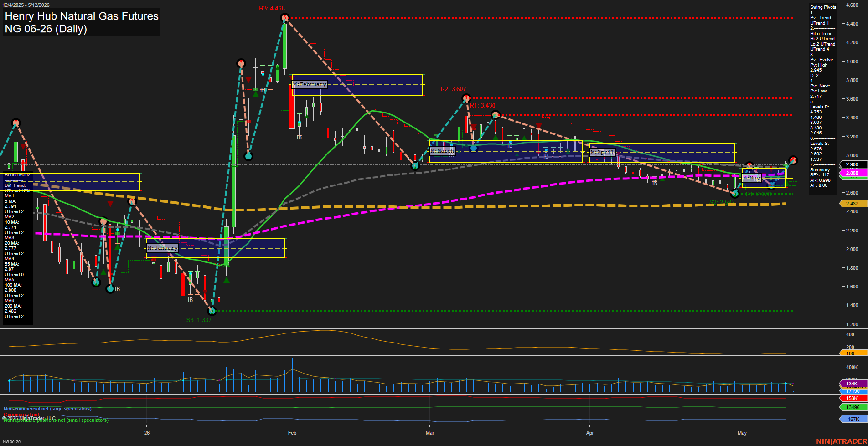Open the NG 06-26 chart tab
The height and width of the screenshot is (446, 868).
click(11, 442)
